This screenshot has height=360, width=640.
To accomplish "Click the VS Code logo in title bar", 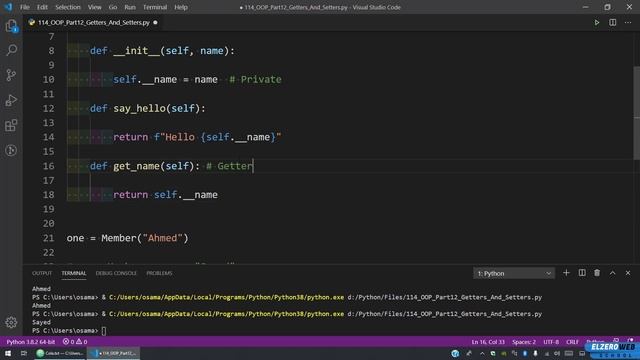I will [8, 7].
